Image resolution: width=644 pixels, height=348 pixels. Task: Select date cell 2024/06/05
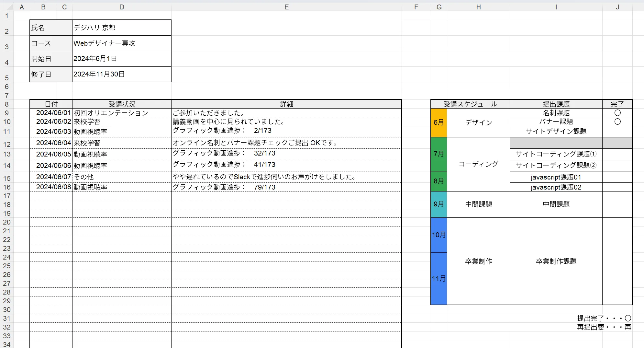click(51, 154)
